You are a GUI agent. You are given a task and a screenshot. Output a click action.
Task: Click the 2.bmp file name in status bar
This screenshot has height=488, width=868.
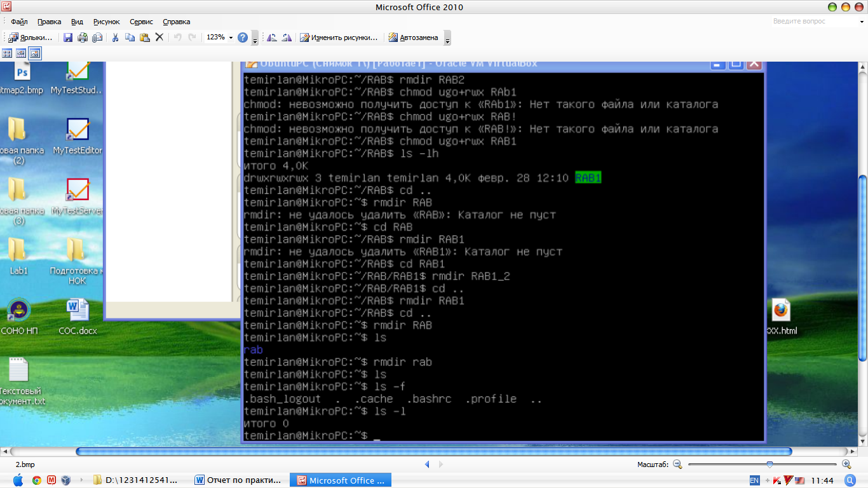pyautogui.click(x=25, y=464)
